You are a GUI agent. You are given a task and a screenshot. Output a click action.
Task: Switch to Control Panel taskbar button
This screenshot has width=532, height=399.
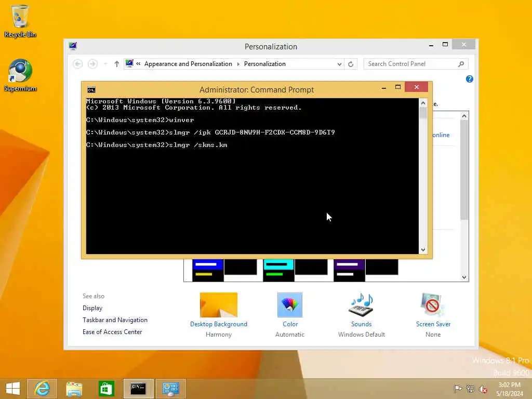point(170,389)
